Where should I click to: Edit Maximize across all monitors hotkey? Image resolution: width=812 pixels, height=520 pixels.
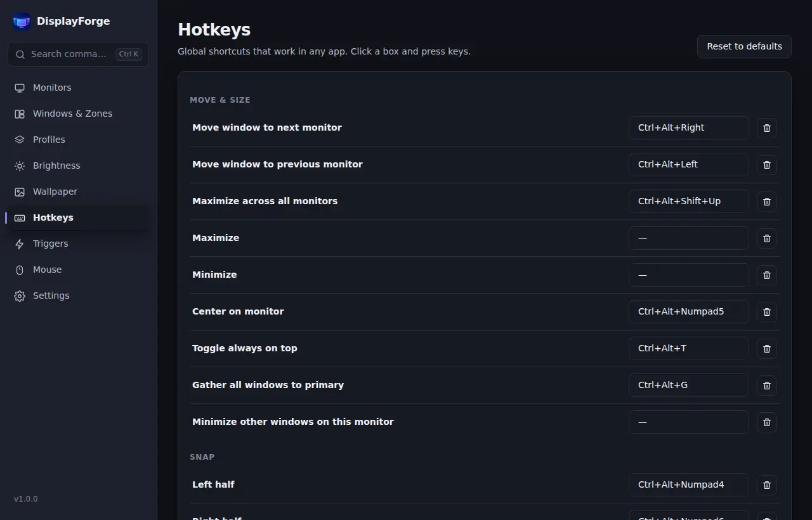[688, 201]
